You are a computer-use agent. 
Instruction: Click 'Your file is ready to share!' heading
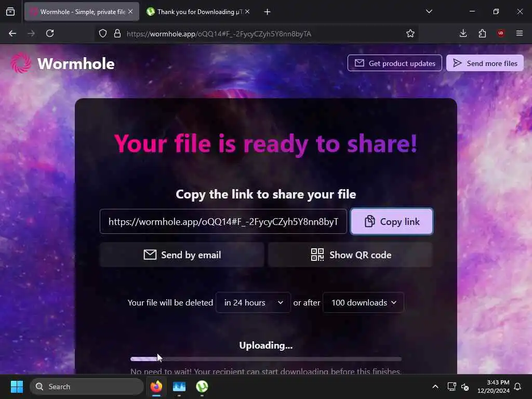265,144
